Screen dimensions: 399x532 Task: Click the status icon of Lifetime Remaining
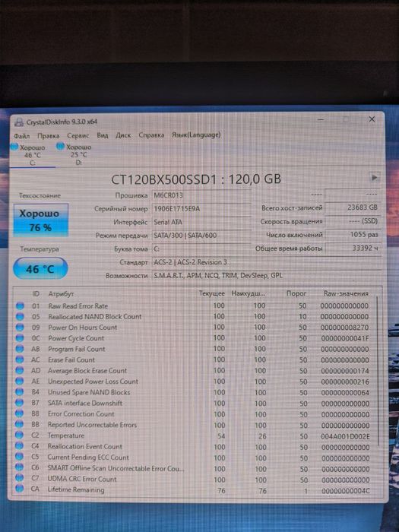coord(19,489)
